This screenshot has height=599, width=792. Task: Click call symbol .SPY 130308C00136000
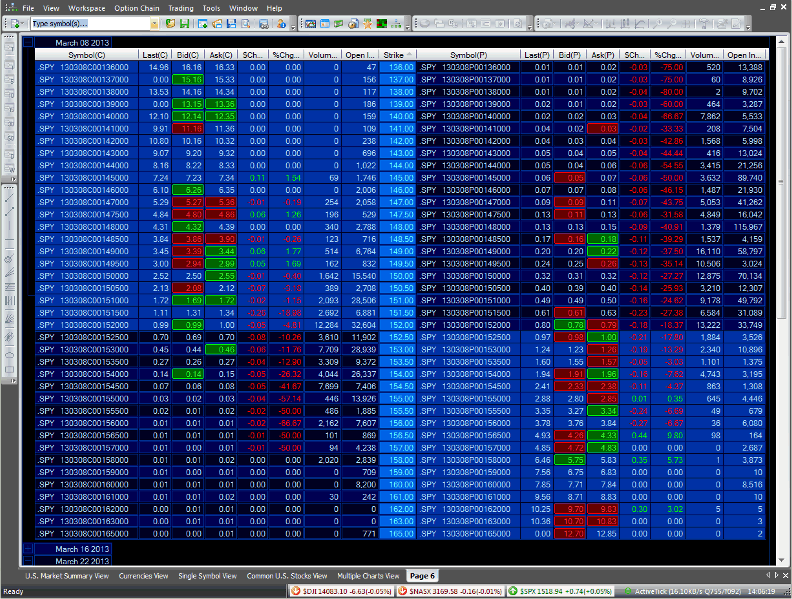tap(84, 67)
